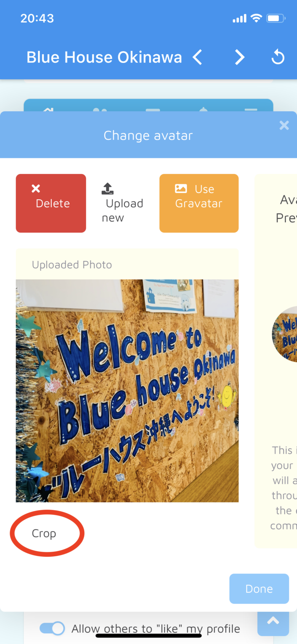Choose Use Gravatar option
Viewport: 297px width, 644px height.
[199, 203]
